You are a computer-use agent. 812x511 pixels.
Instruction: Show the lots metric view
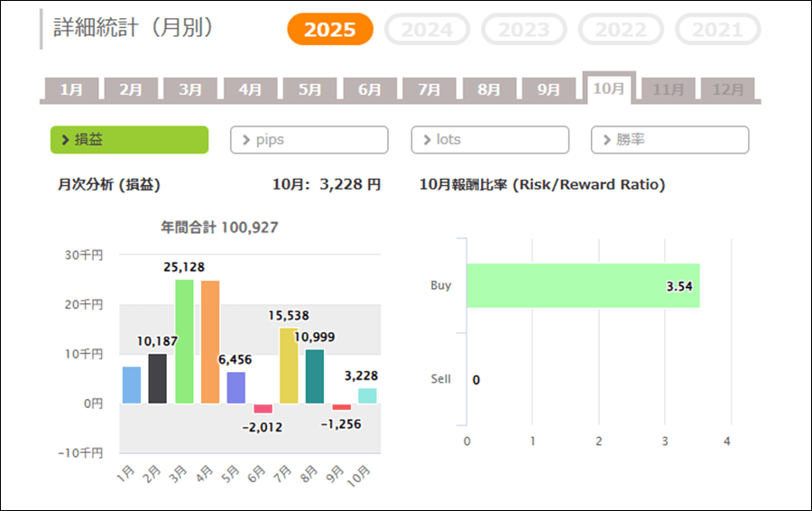490,140
